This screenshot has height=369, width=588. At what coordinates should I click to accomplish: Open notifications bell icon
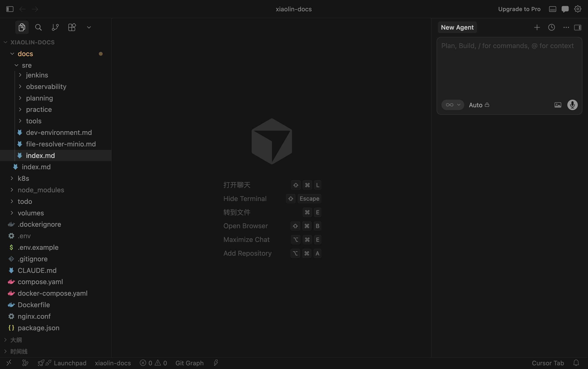[x=576, y=363]
